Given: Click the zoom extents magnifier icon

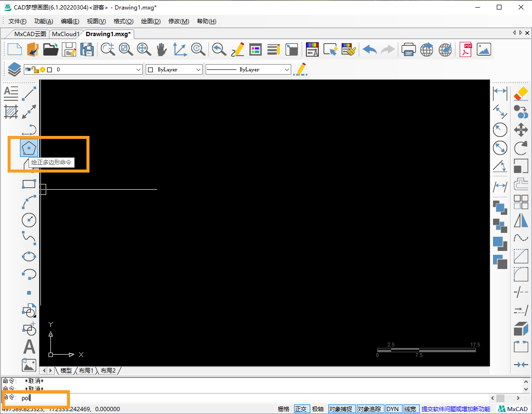Looking at the screenshot, I should [x=144, y=49].
